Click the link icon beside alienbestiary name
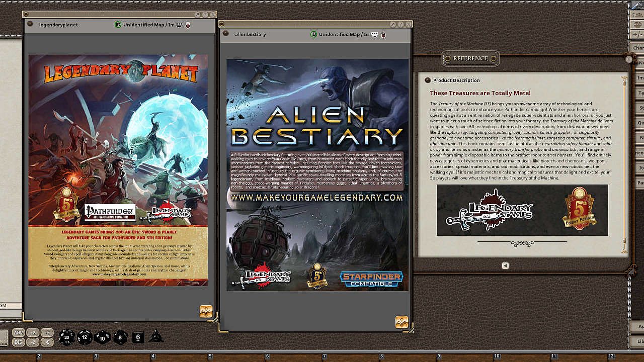Viewport: 644px width, 362px height. [225, 34]
